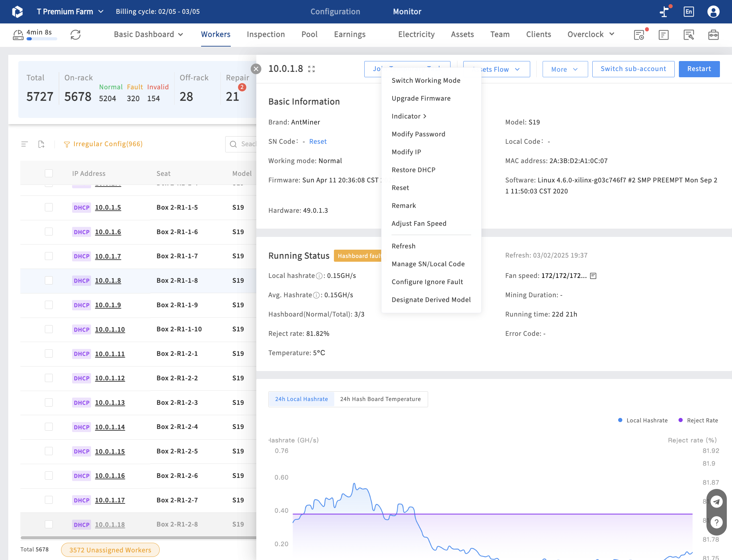Viewport: 732px width, 560px height.
Task: Click the 3572 Unassigned Workers button
Action: 110,550
